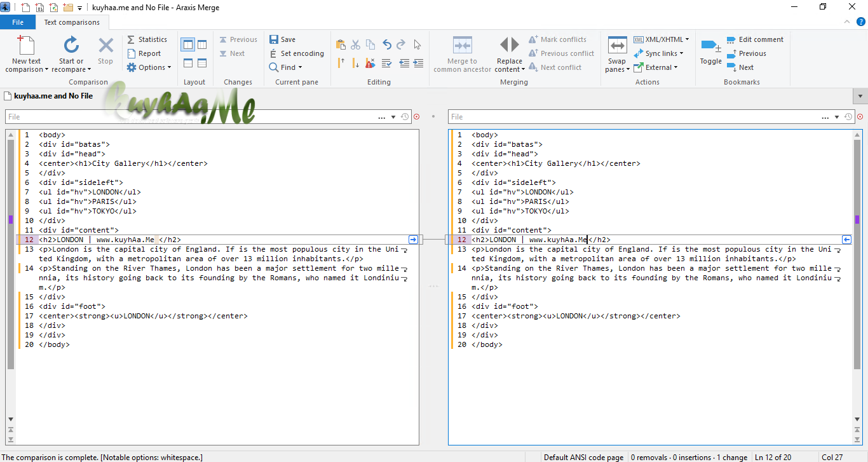This screenshot has height=462, width=868.
Task: Select two-pane vertical layout
Action: pyautogui.click(x=187, y=44)
